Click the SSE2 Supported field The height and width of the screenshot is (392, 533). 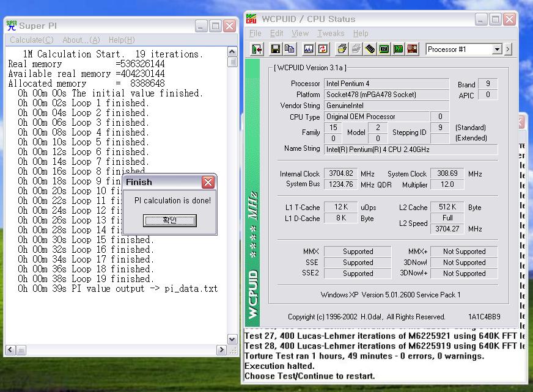tap(358, 274)
